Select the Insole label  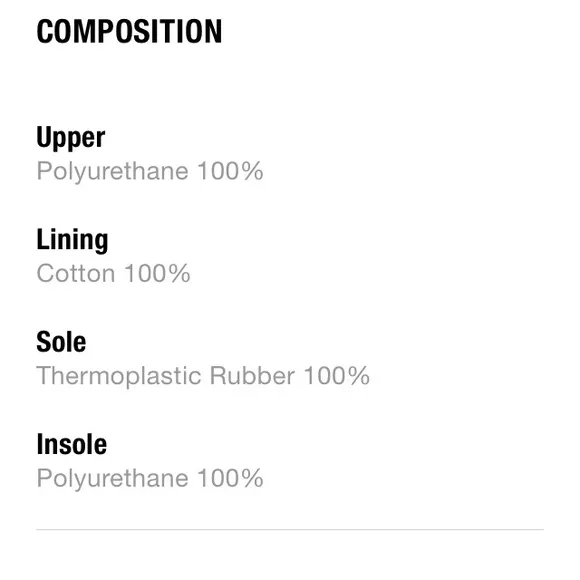tap(72, 444)
